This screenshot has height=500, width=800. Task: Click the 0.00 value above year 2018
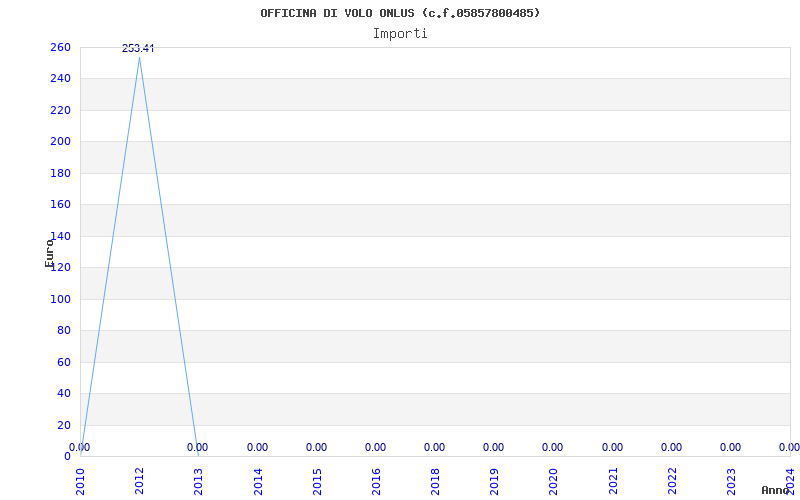435,447
